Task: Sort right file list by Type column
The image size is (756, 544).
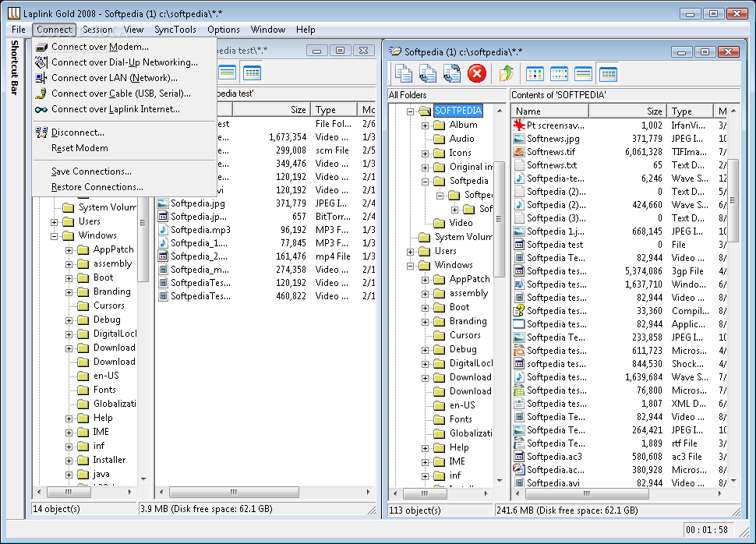Action: pyautogui.click(x=690, y=111)
